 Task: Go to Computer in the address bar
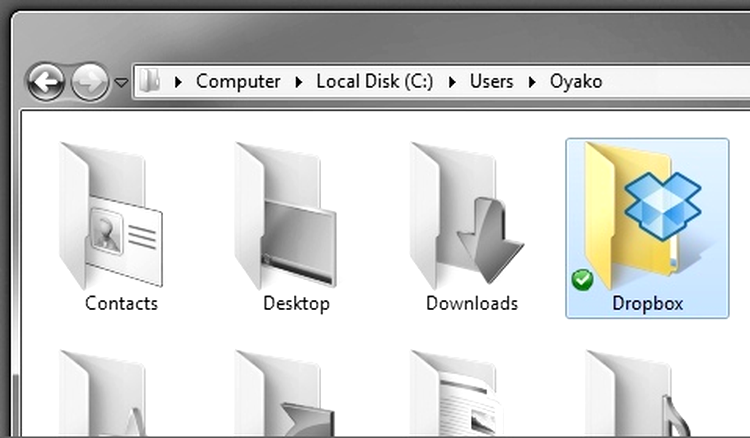coord(238,81)
